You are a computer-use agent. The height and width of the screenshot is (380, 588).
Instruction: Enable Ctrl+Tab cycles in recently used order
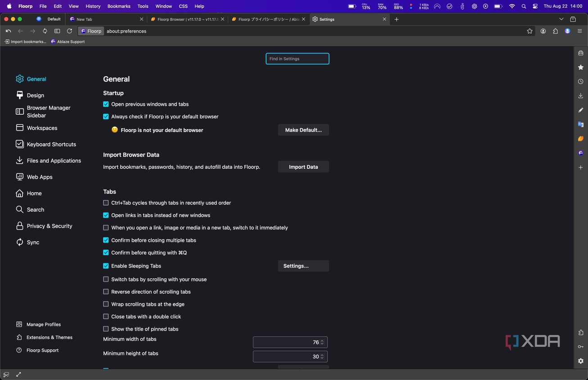pyautogui.click(x=106, y=203)
